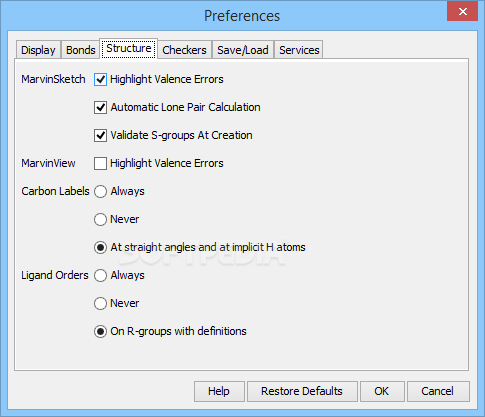This screenshot has width=485, height=417.
Task: Set Carbon Labels to Never
Action: (x=100, y=220)
